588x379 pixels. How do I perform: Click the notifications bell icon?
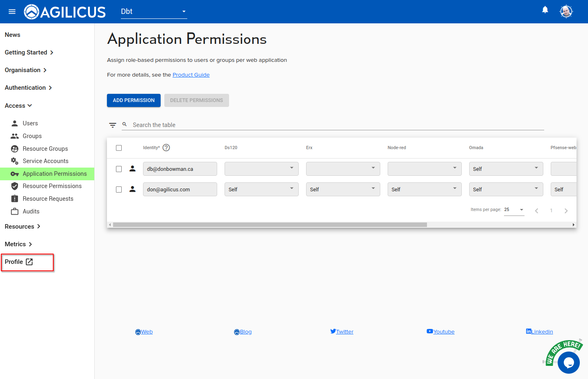[x=545, y=10]
